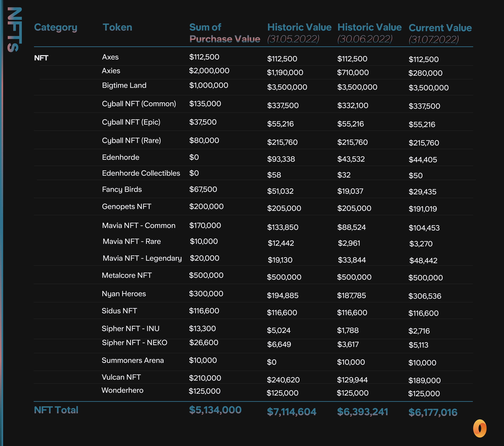The width and height of the screenshot is (504, 446).
Task: Select Cyball NFT (Epic) token name
Action: point(131,122)
